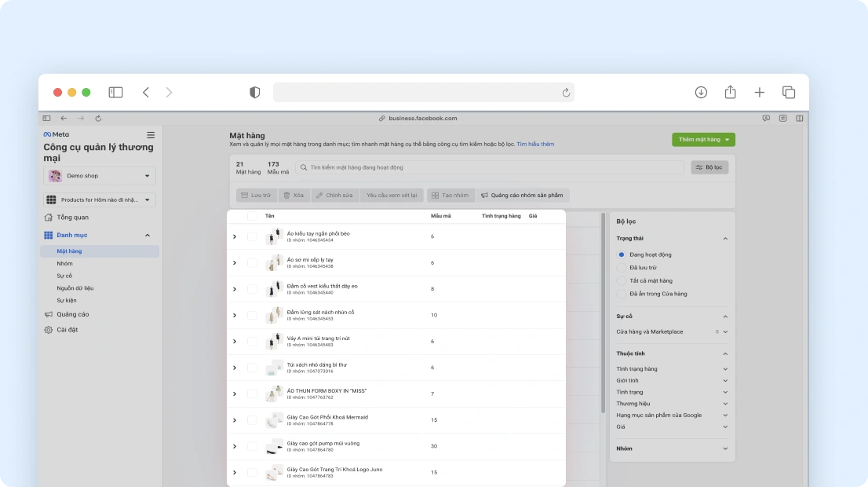
Task: Click the inner browser back arrow
Action: (x=64, y=118)
